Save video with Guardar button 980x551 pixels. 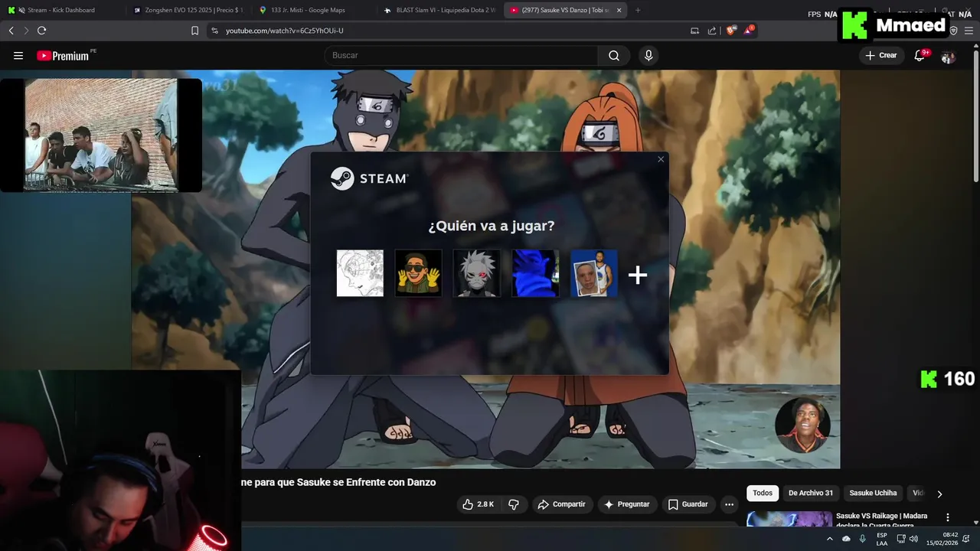688,504
